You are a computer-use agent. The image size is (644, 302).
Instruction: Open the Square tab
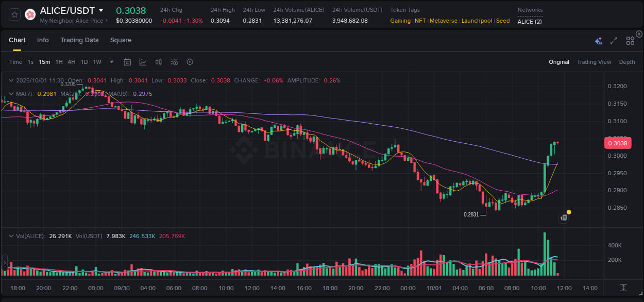[x=121, y=40]
